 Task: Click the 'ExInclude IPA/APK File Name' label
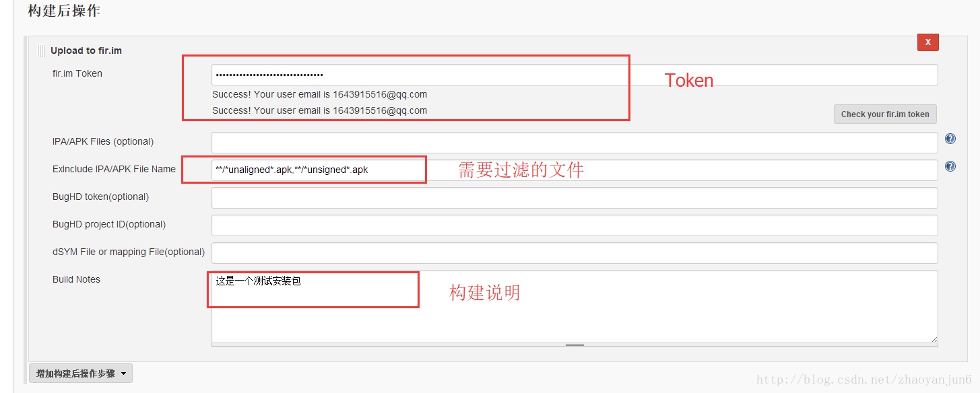114,169
